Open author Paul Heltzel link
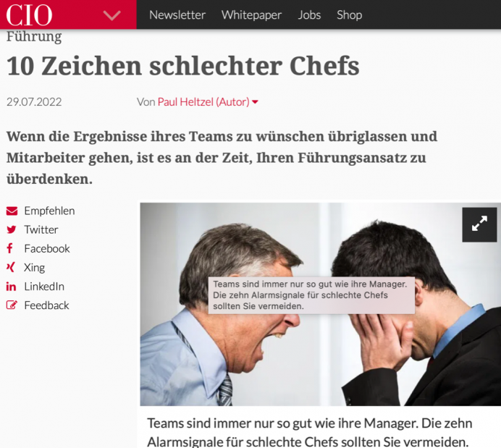 click(x=203, y=102)
